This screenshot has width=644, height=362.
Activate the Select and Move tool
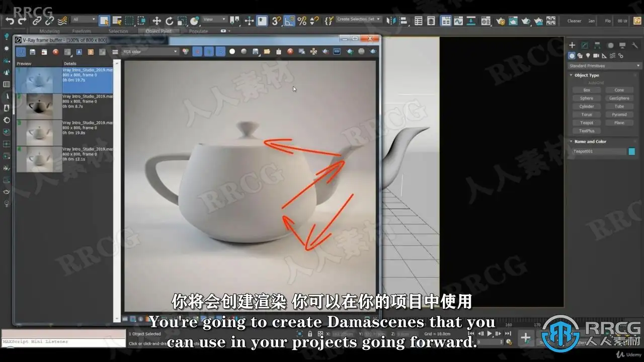tap(156, 21)
